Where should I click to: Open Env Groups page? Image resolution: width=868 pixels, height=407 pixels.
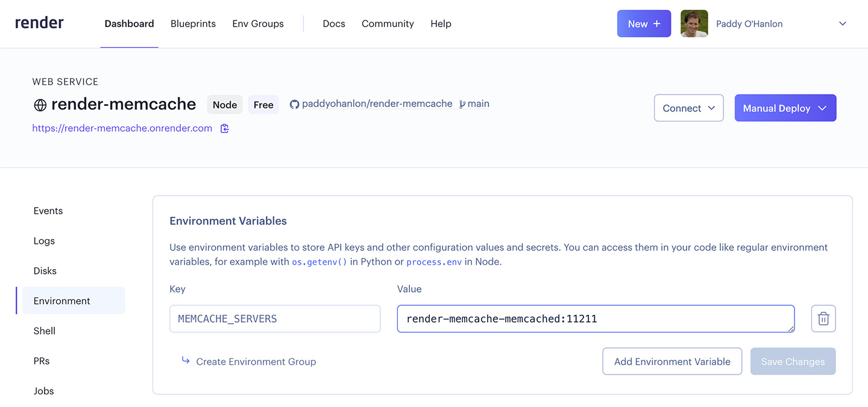(258, 23)
